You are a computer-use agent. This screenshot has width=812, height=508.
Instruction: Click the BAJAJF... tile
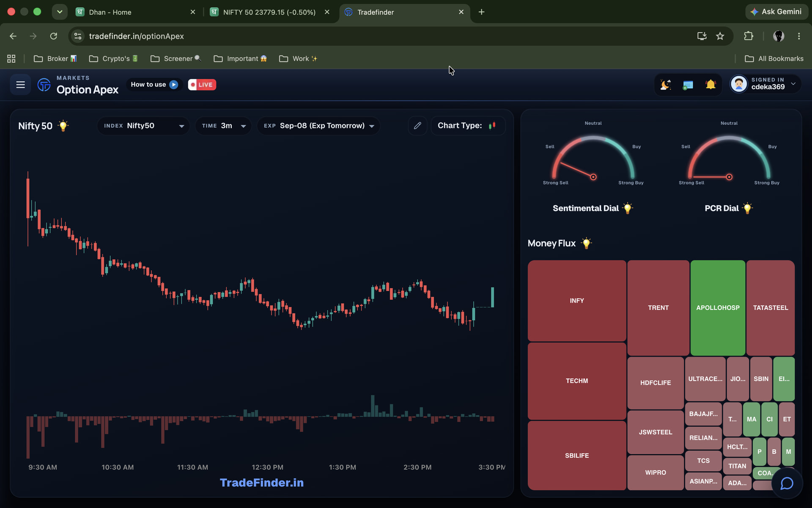(703, 414)
